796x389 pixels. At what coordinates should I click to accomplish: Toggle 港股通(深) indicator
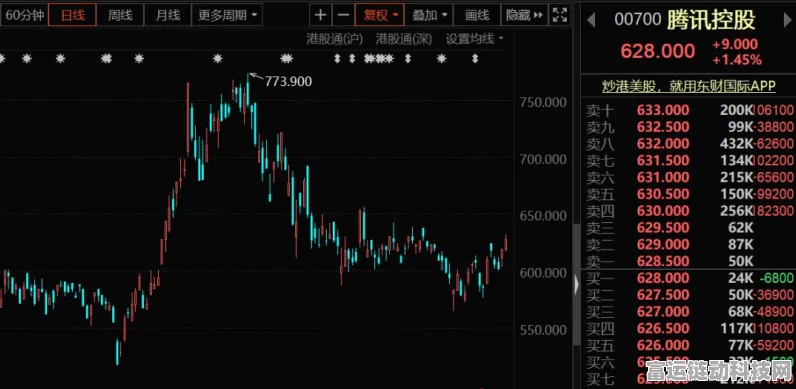[x=404, y=39]
